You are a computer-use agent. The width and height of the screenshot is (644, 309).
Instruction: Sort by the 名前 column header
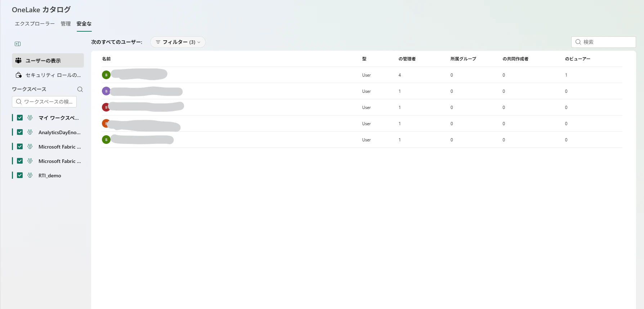click(x=106, y=59)
